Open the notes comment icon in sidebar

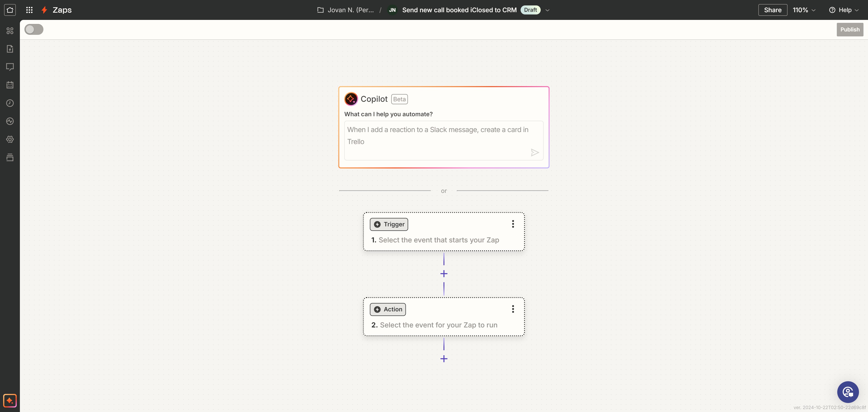click(x=10, y=67)
